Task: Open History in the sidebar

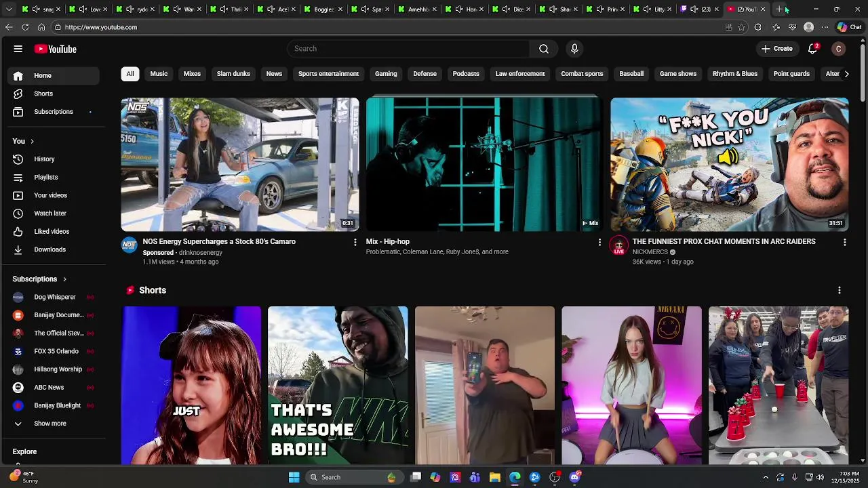Action: point(54,159)
